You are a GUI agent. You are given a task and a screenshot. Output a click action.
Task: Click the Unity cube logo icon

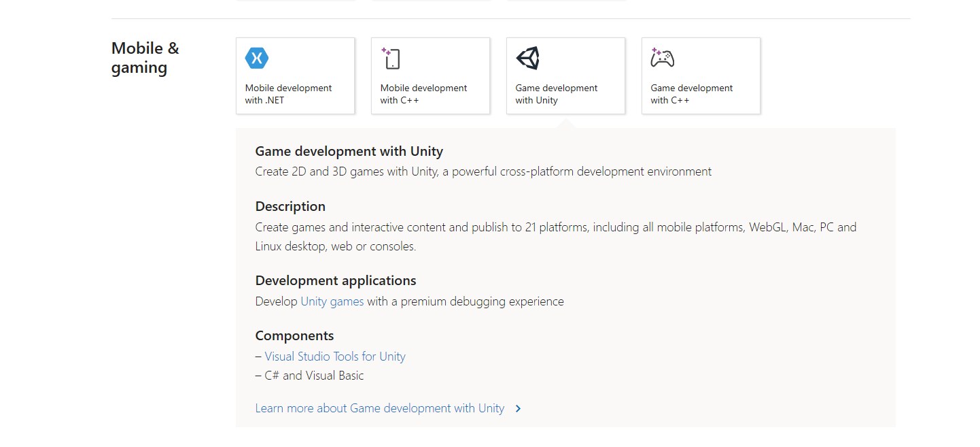[x=528, y=59]
